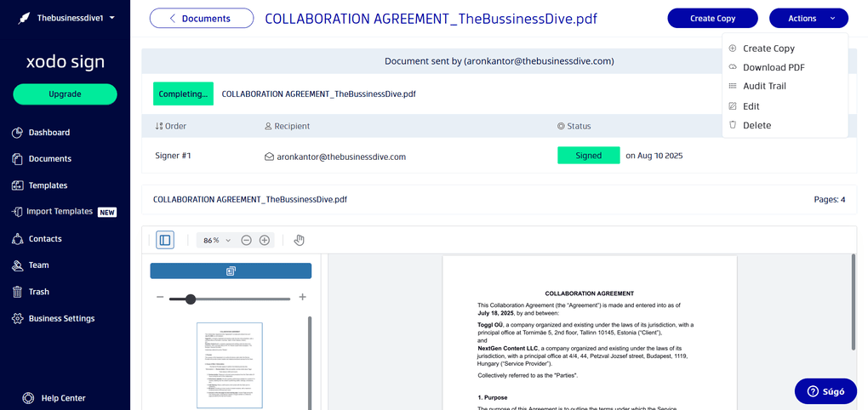Image resolution: width=868 pixels, height=410 pixels.
Task: Click recipient email aronkantor@thebusinessdive.com
Action: point(341,157)
